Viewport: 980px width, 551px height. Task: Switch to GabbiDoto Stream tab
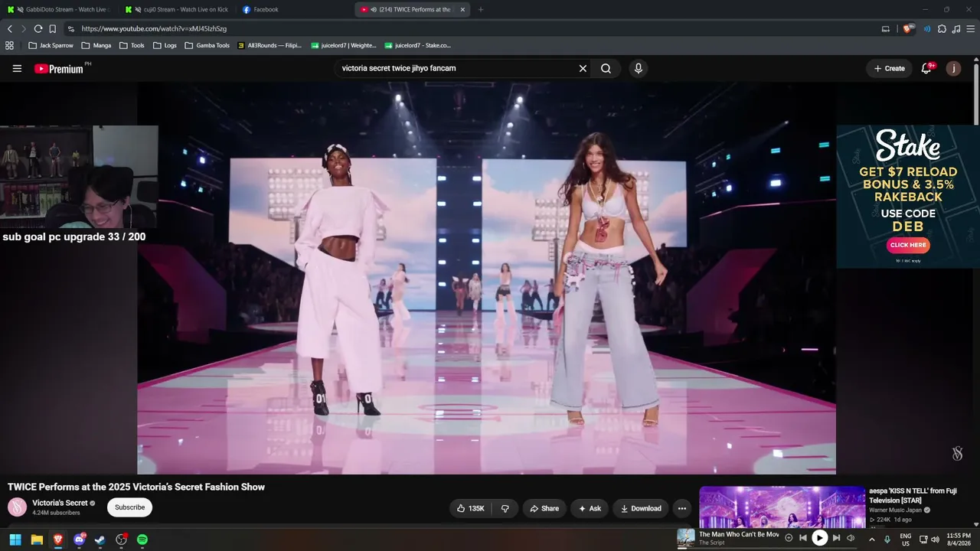59,10
